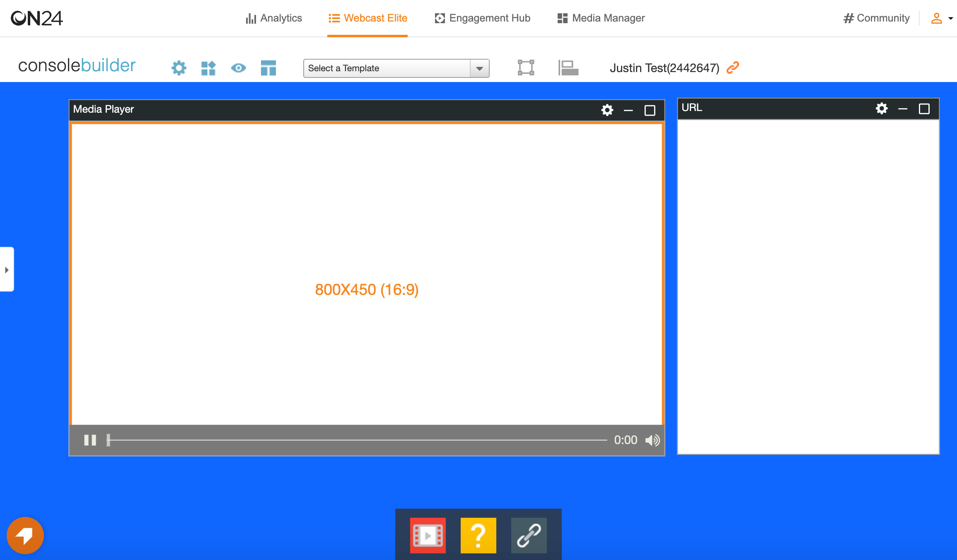Pause the media player playback
This screenshot has width=957, height=560.
pos(90,440)
